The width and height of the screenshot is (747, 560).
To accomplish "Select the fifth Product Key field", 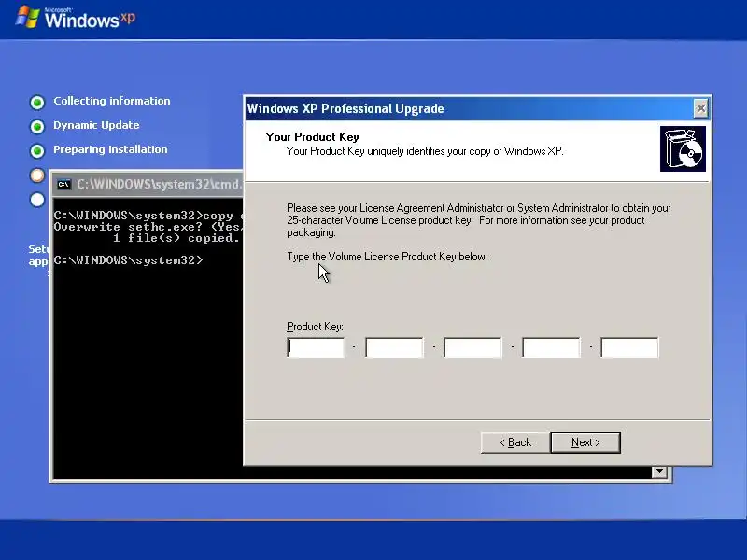I will click(629, 347).
